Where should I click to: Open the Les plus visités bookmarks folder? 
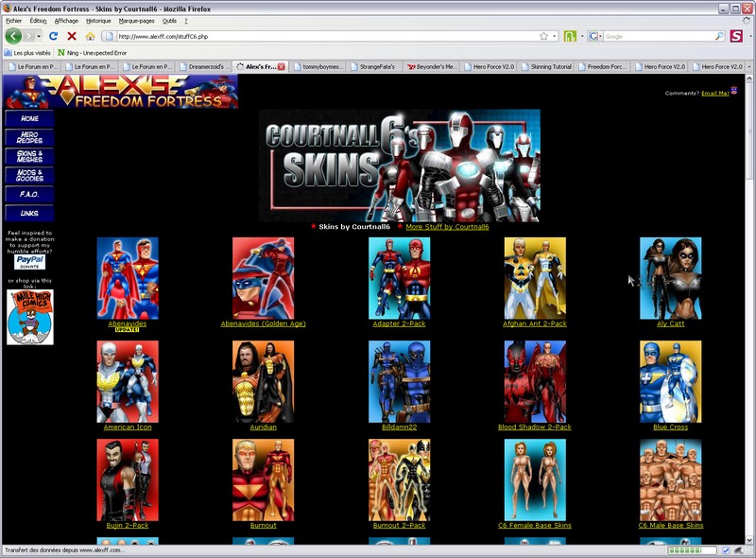click(28, 53)
